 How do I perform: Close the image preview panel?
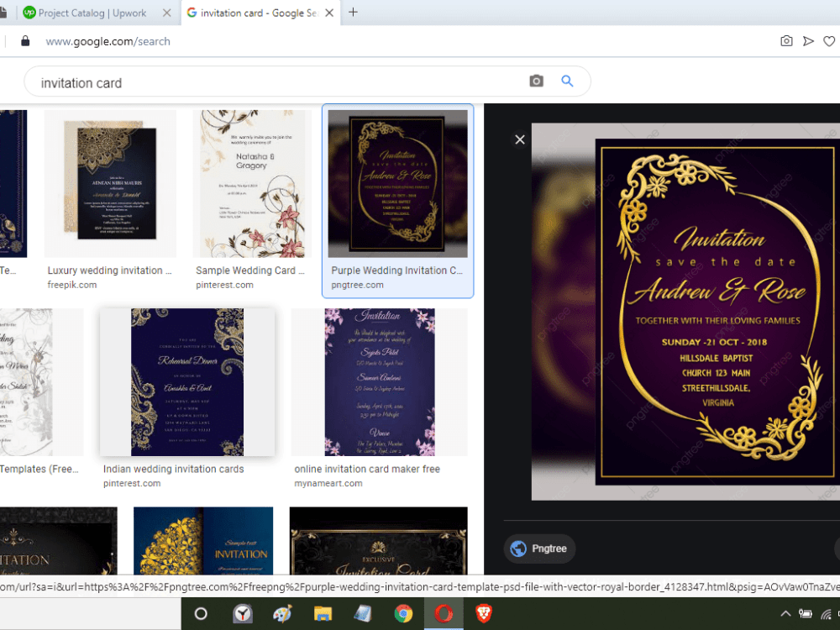click(x=520, y=139)
